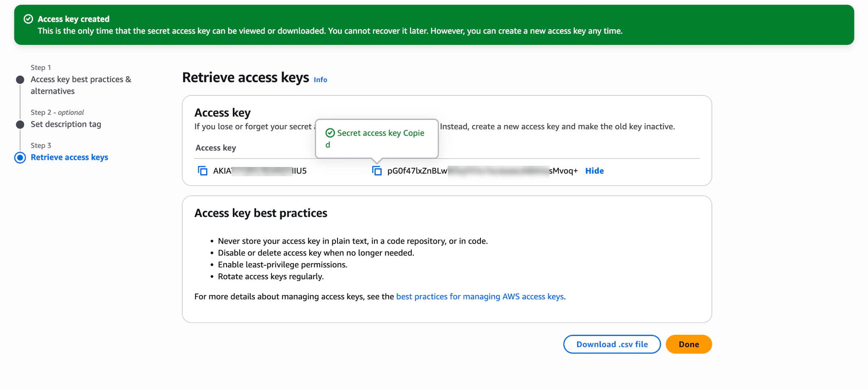Select the Step 3 radio indicator
868x389 pixels.
pos(20,158)
